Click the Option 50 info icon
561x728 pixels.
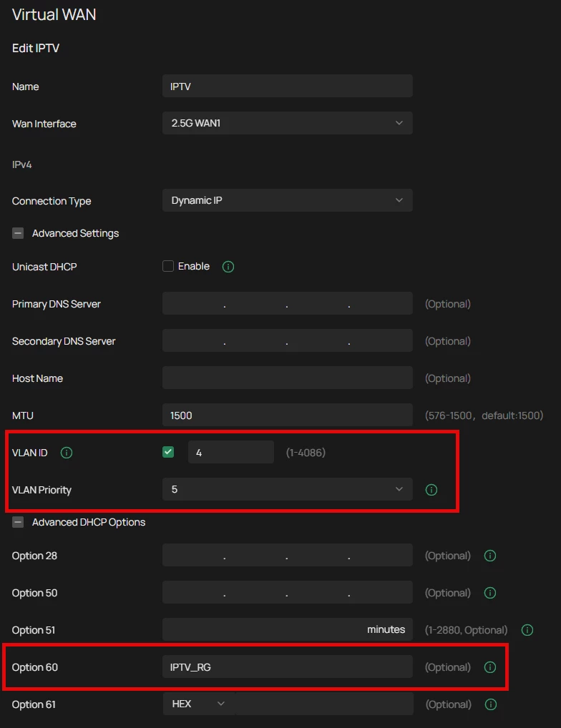[x=490, y=593]
